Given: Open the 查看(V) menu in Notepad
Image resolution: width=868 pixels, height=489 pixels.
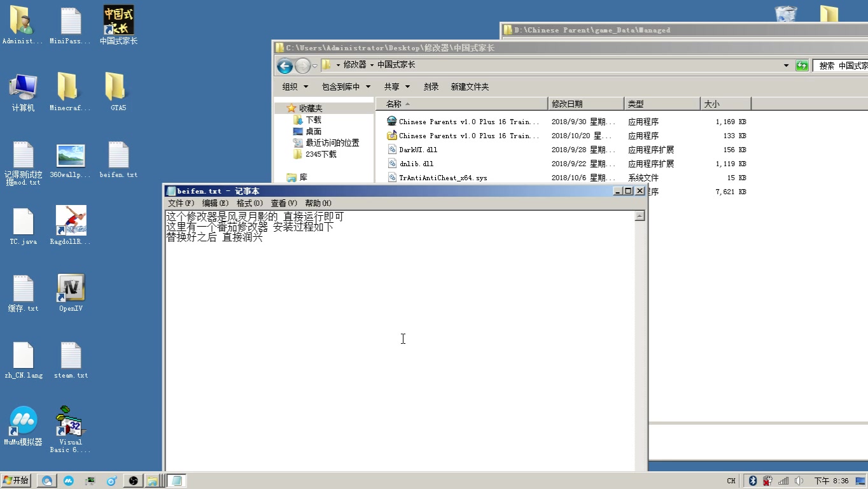Looking at the screenshot, I should tap(284, 203).
